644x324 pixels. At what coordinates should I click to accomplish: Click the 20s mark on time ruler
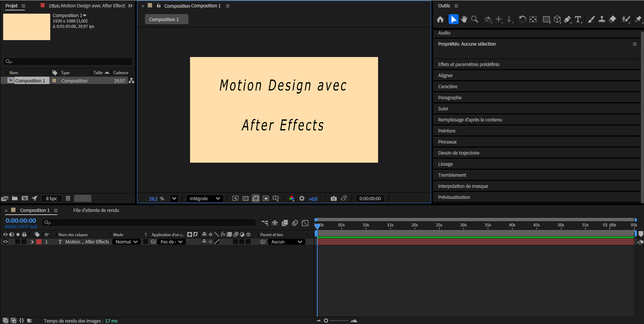coord(415,225)
